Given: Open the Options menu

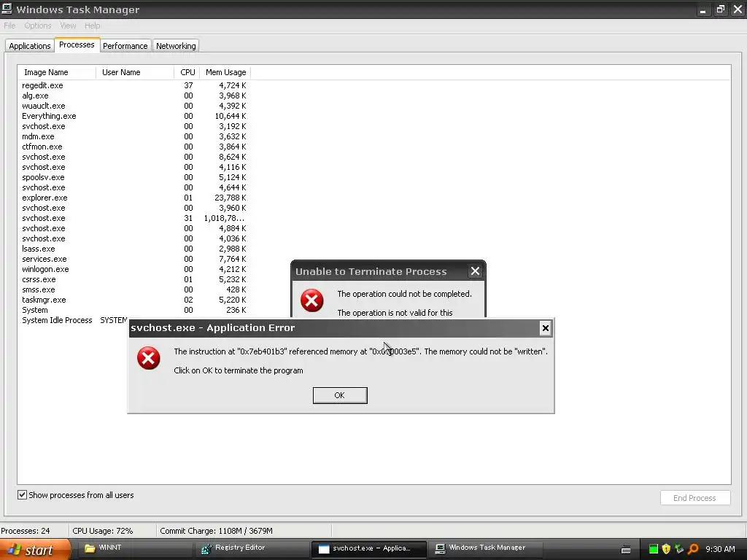Looking at the screenshot, I should (38, 26).
